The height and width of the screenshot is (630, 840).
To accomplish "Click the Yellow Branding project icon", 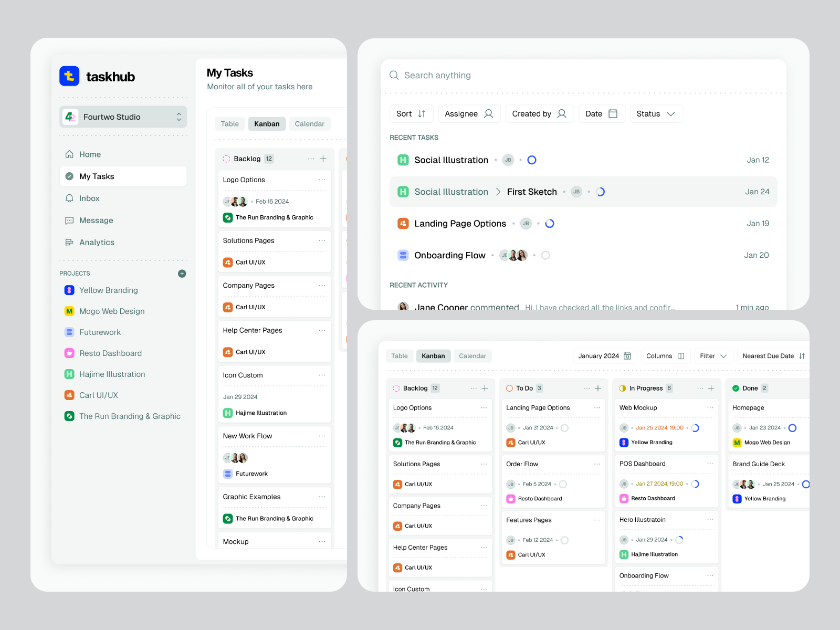I will click(70, 290).
